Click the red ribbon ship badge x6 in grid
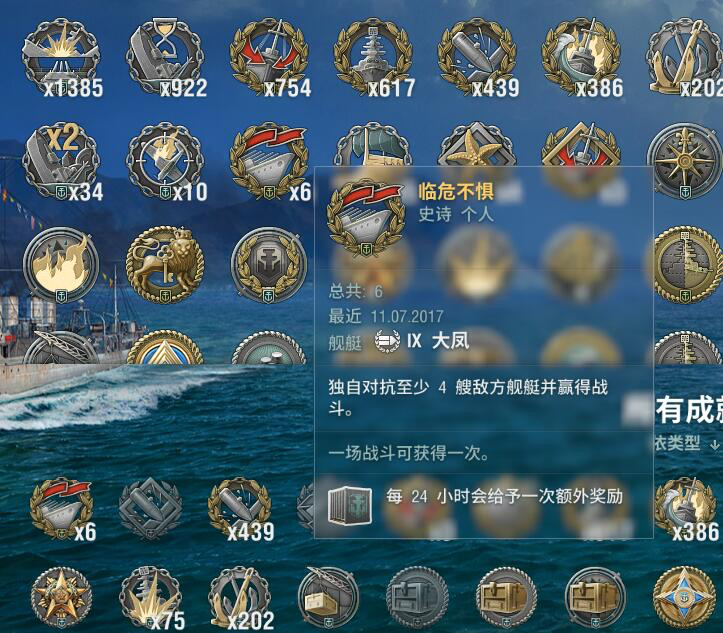Image resolution: width=723 pixels, height=633 pixels. click(269, 161)
